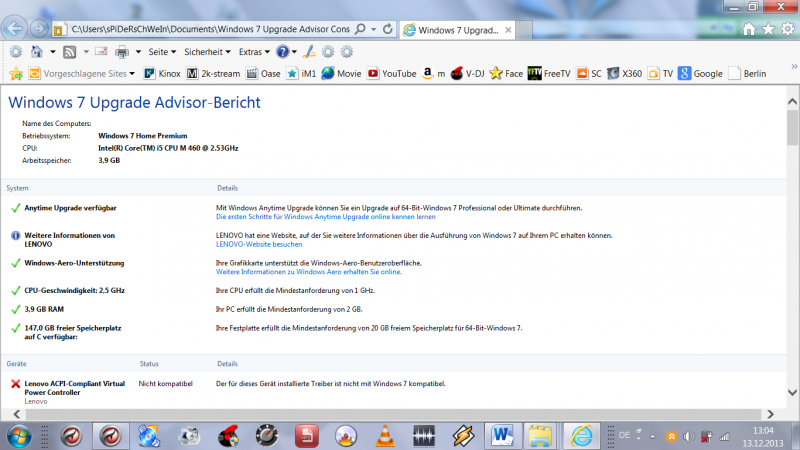Click the Windows Start orb
Screen dimensions: 800x450
18,437
